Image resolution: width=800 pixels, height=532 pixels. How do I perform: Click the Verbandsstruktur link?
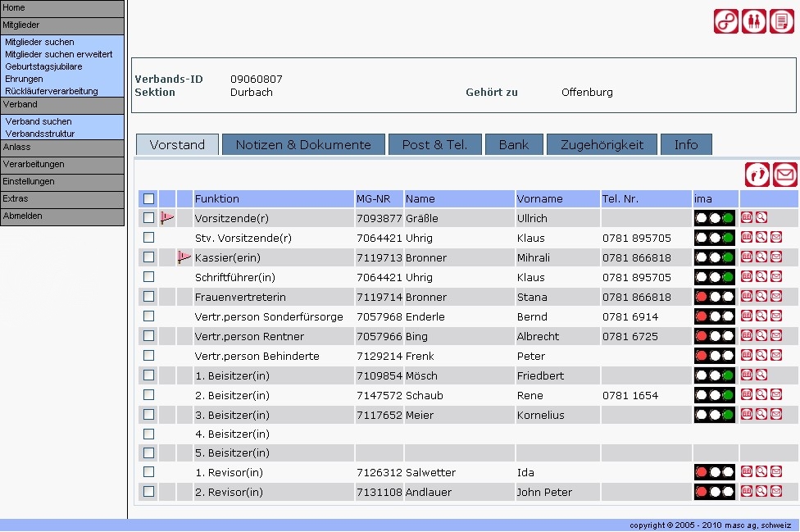click(x=40, y=134)
